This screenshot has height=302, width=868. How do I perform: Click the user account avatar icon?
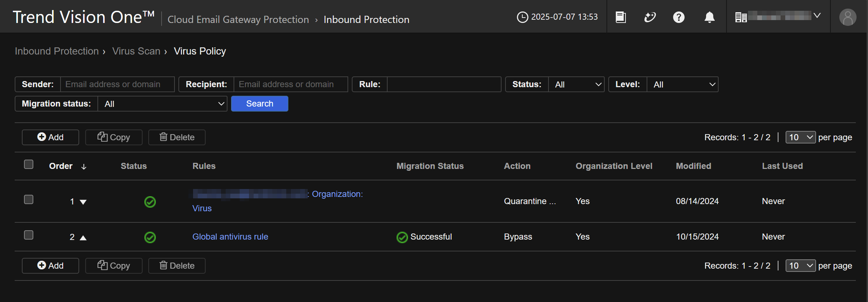click(848, 17)
